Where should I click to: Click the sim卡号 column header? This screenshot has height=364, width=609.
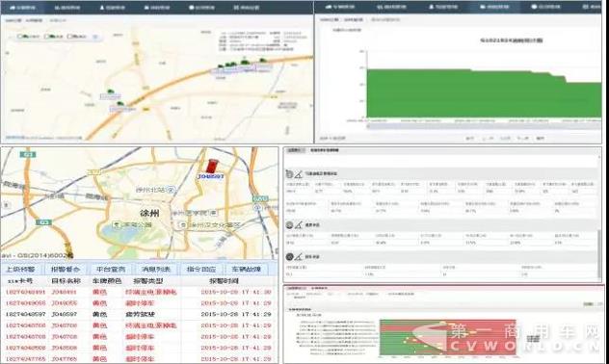click(20, 280)
